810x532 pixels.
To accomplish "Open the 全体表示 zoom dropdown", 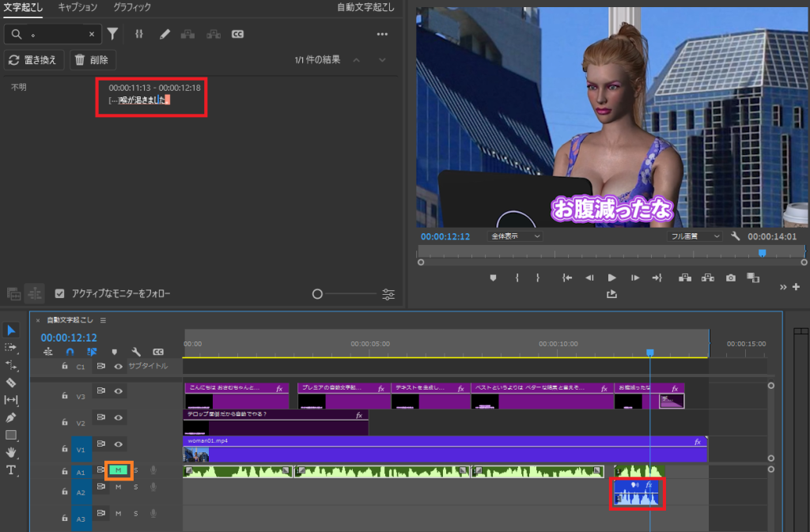I will [x=516, y=236].
